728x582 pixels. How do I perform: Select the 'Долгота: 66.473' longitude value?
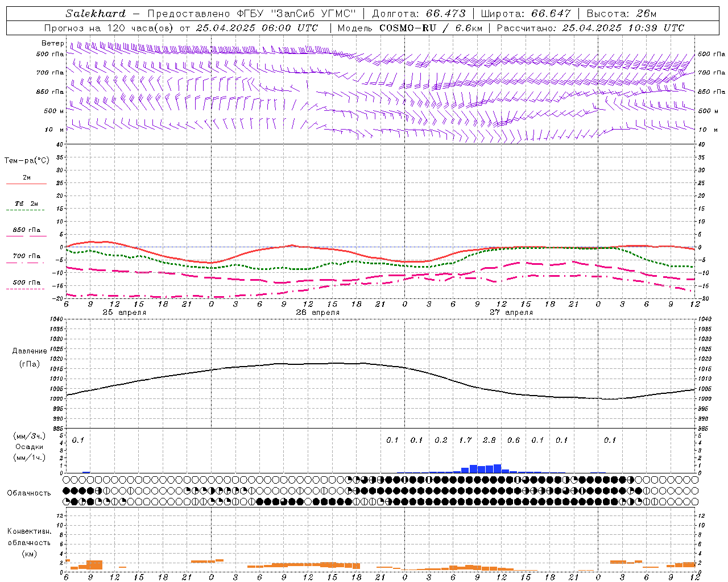pyautogui.click(x=419, y=14)
